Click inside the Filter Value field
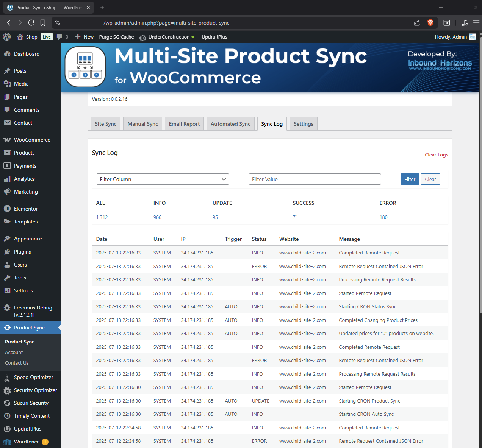The image size is (482, 448). [x=315, y=179]
